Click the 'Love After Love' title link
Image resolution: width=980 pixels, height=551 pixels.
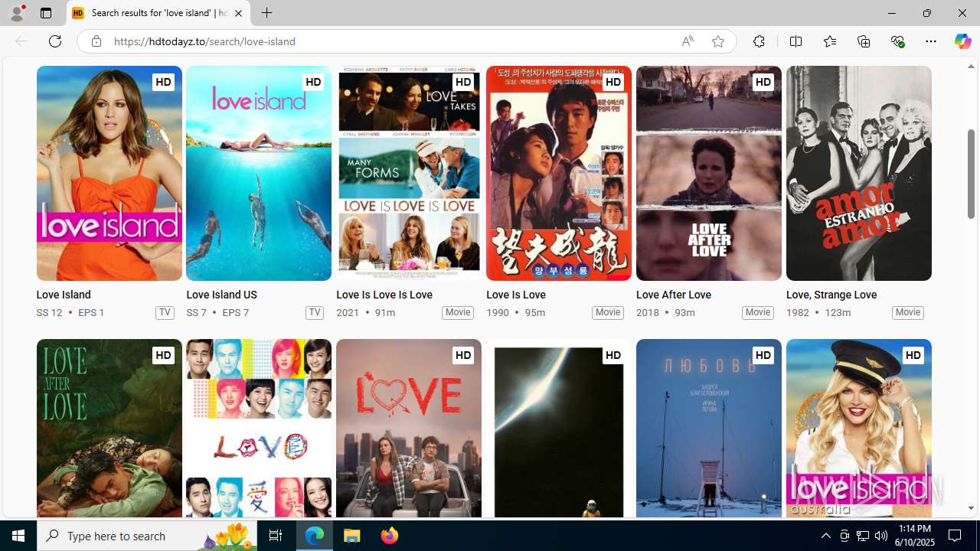(674, 295)
